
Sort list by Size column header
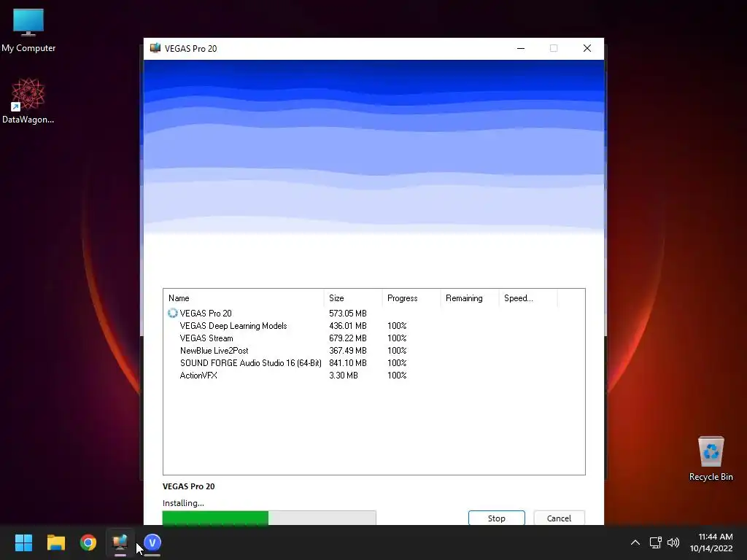tap(353, 298)
